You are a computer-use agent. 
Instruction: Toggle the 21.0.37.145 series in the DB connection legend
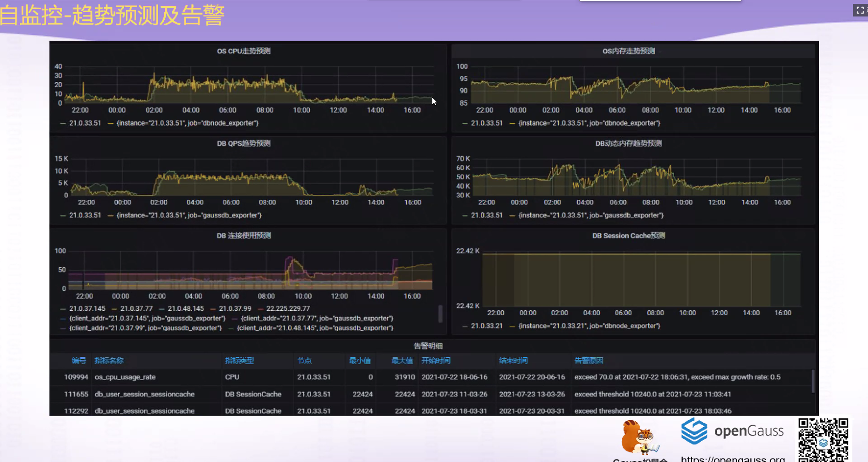pos(87,308)
